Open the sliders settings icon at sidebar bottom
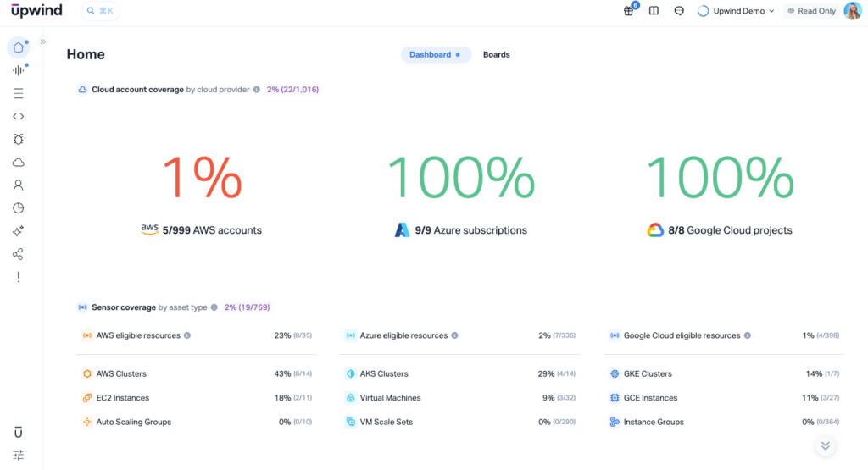Viewport: 868px width, 470px height. [19, 455]
